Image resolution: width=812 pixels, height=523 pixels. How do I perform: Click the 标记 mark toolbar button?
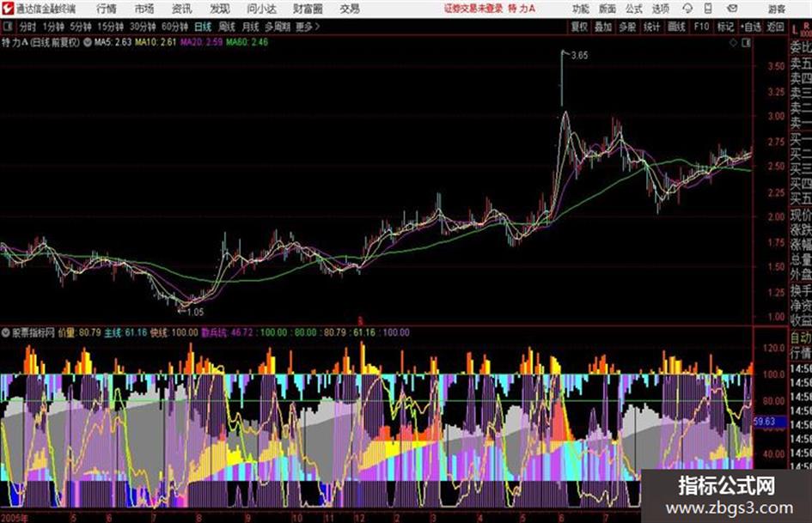725,27
